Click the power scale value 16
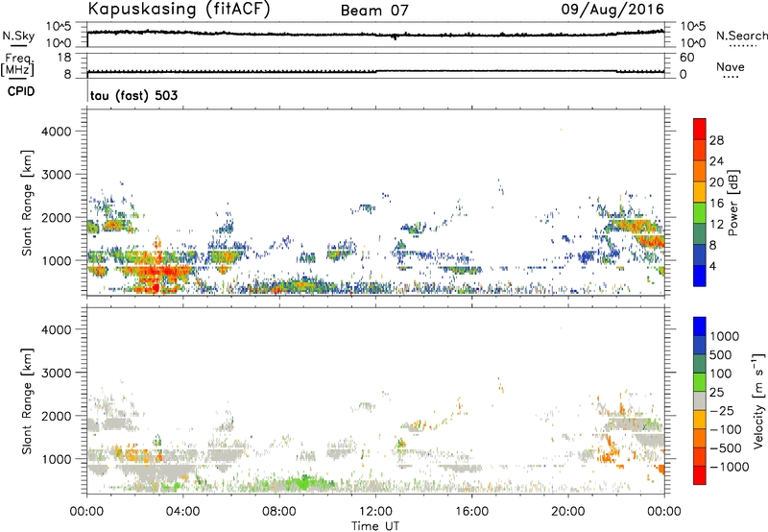 click(x=716, y=204)
